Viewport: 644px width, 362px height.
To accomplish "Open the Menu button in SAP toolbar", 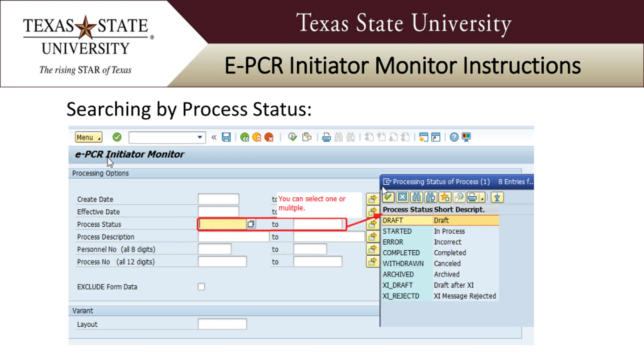I will point(89,137).
